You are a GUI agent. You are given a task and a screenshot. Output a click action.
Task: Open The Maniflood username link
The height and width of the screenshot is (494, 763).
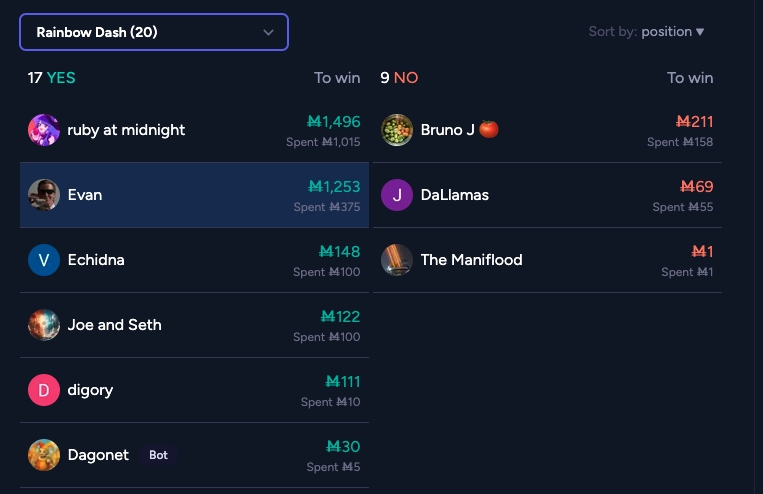pyautogui.click(x=472, y=260)
